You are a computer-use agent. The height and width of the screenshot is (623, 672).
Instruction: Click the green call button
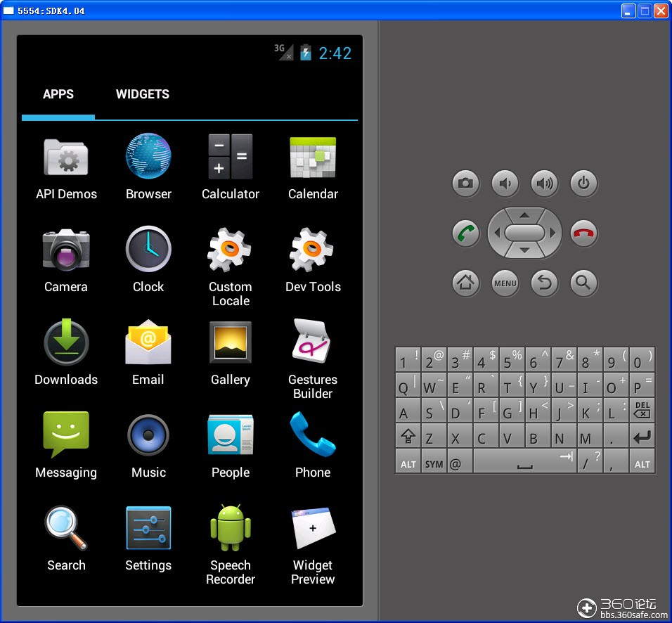(466, 233)
